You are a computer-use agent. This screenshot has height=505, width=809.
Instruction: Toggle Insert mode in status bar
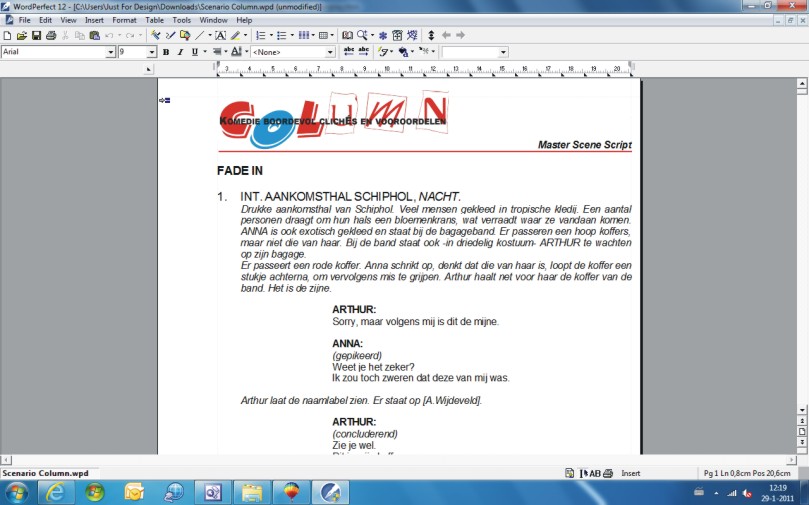coord(631,473)
